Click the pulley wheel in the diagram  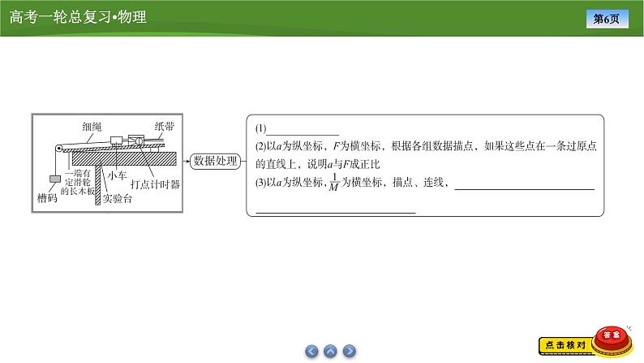pos(58,147)
